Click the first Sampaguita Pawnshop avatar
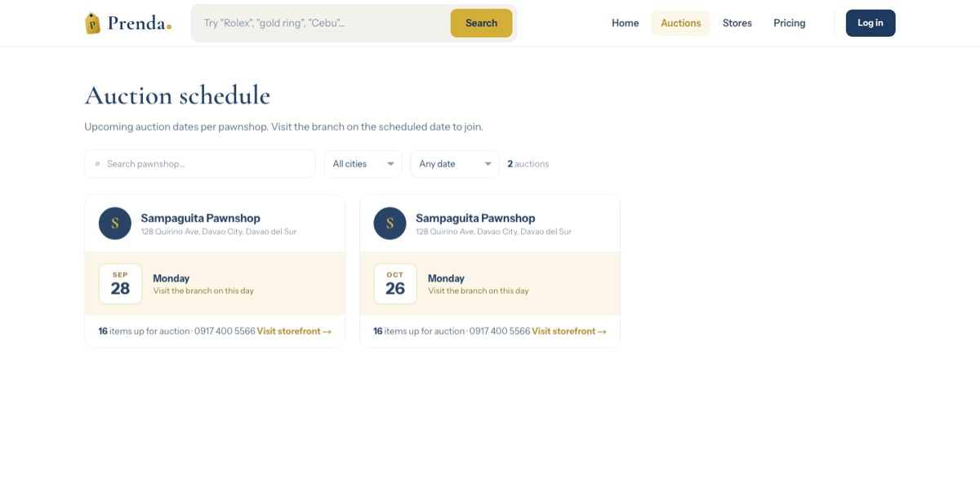980x493 pixels. [115, 224]
